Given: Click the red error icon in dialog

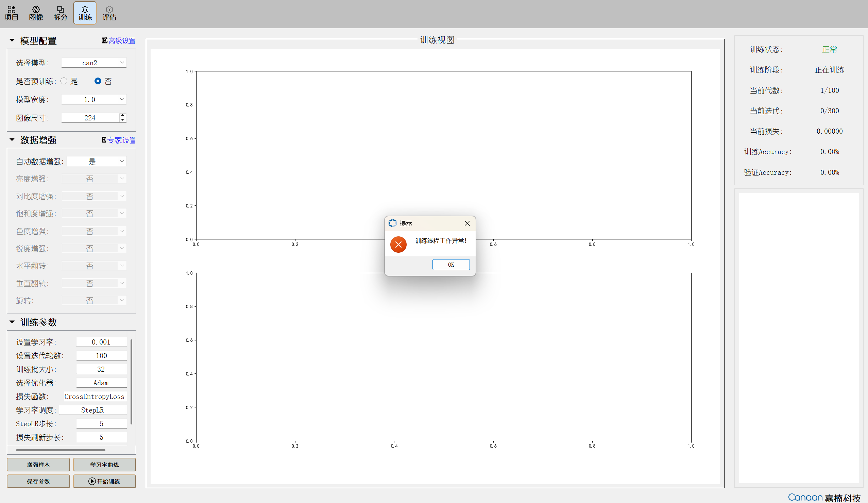Looking at the screenshot, I should [x=398, y=244].
